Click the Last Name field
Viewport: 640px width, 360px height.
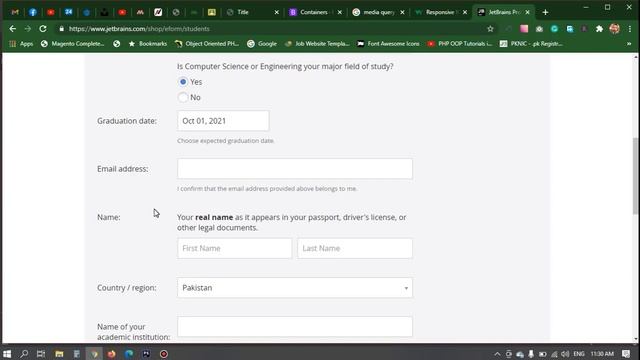[355, 248]
